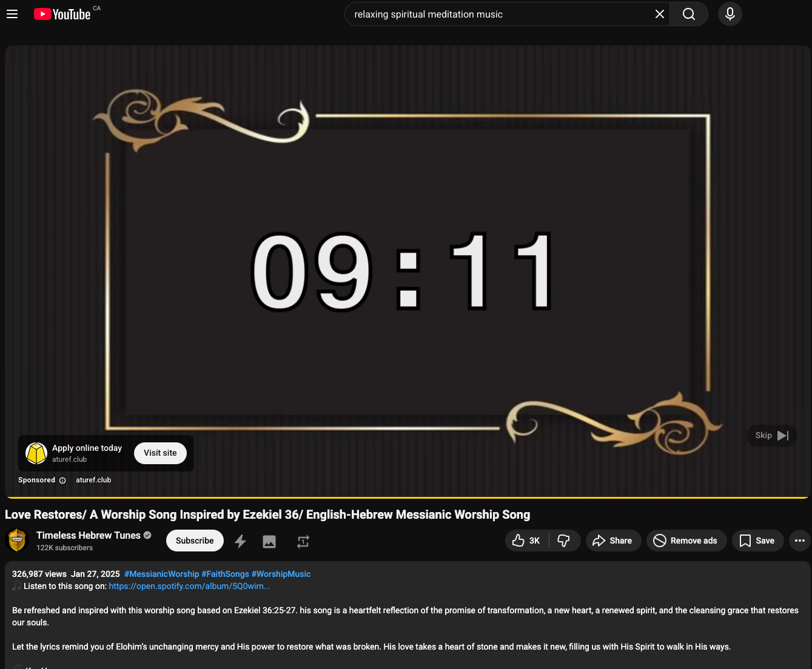Share this worship song video
Image resolution: width=812 pixels, height=669 pixels.
[x=612, y=541]
